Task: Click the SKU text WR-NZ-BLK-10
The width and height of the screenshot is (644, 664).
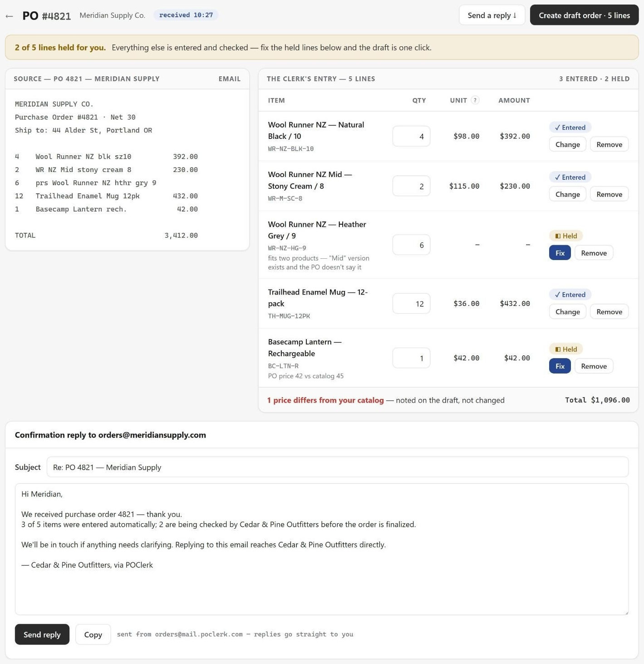Action: click(290, 149)
